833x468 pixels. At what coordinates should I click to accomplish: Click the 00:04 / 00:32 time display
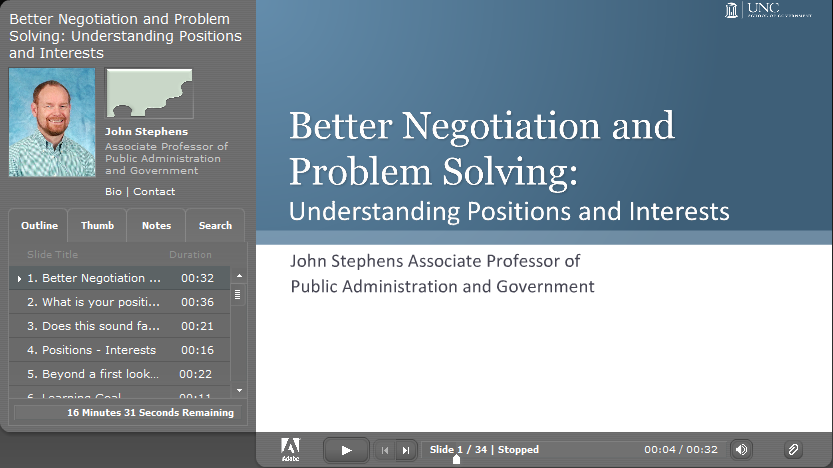pos(681,449)
